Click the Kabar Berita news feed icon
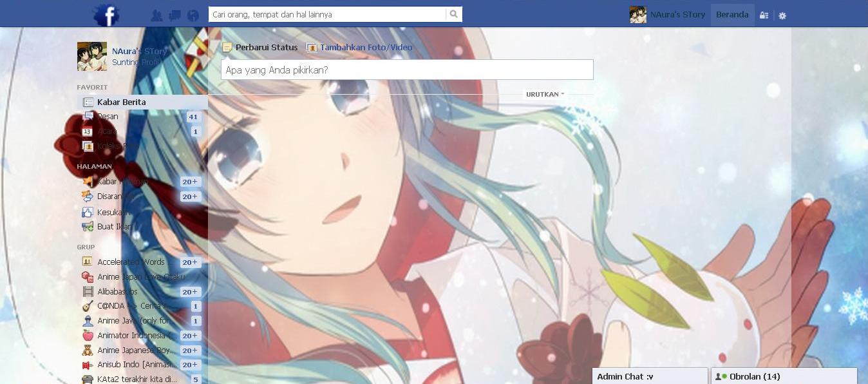Viewport: 868px width, 384px height. [x=88, y=102]
